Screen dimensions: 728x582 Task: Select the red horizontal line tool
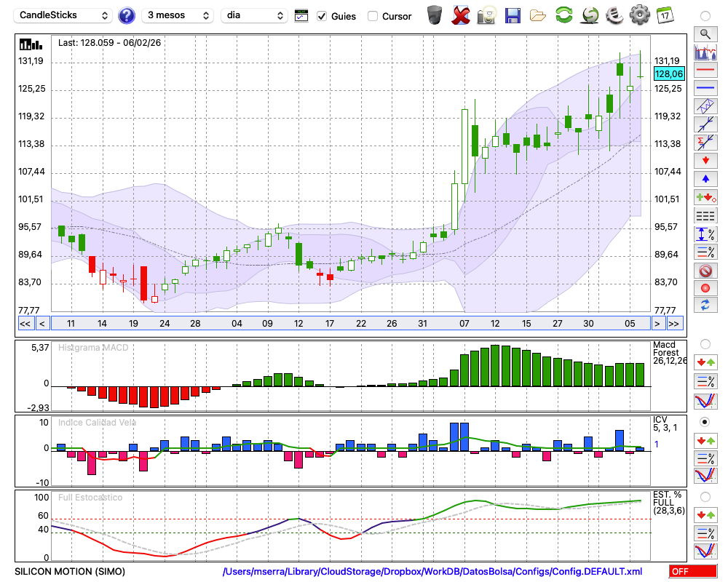coord(705,70)
